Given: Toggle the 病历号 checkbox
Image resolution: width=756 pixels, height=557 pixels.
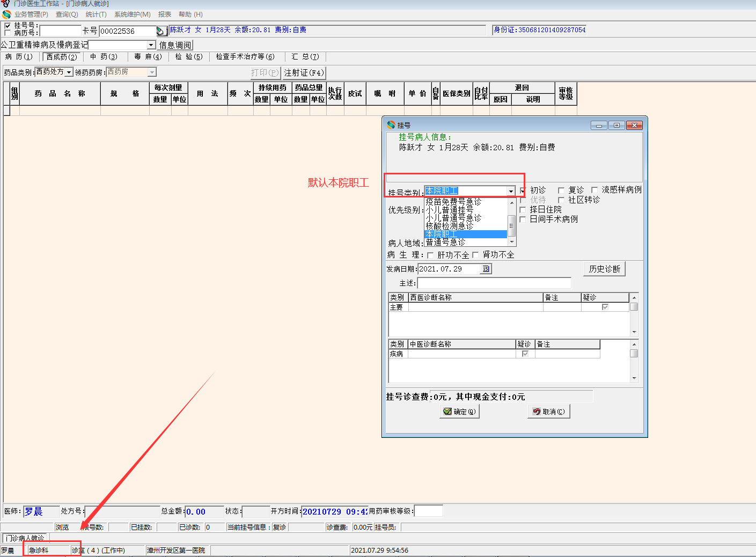Looking at the screenshot, I should (x=8, y=33).
